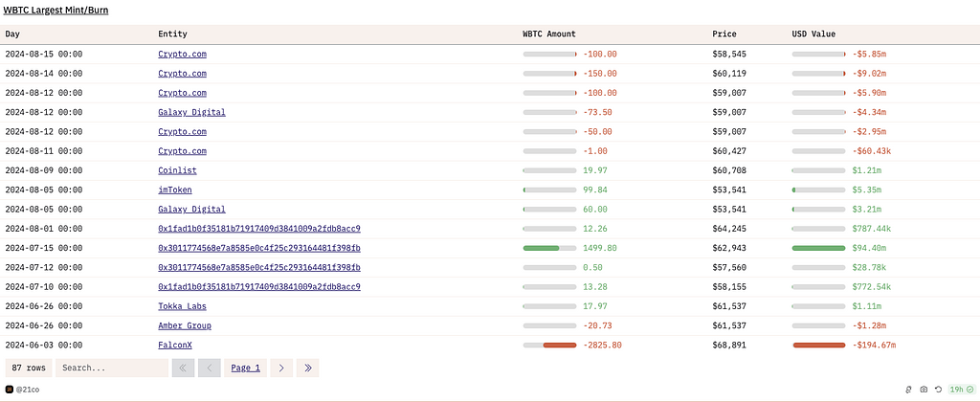This screenshot has height=402, width=980.
Task: Click the green 1499.80 WBTC amount bar
Action: pos(542,248)
